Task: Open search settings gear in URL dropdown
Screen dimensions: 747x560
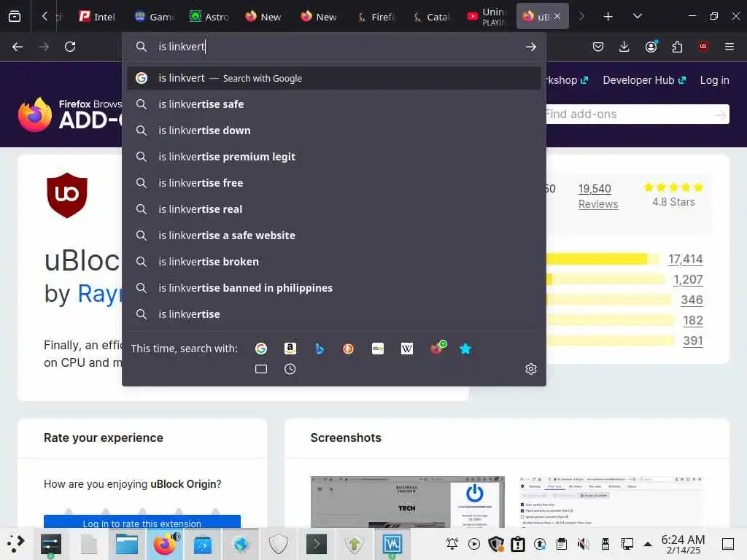Action: tap(531, 369)
